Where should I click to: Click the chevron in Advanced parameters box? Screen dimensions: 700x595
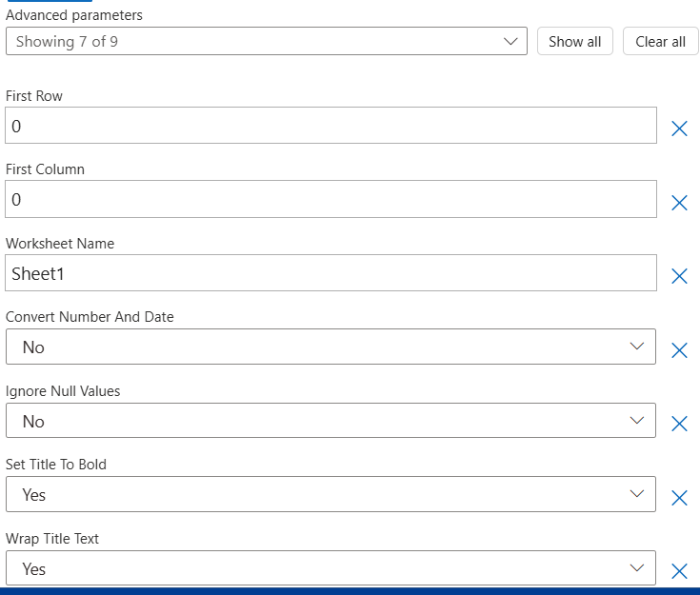(511, 42)
